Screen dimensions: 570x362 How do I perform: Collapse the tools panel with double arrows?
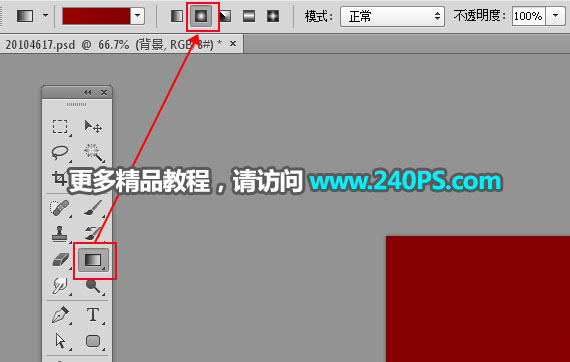click(x=88, y=93)
